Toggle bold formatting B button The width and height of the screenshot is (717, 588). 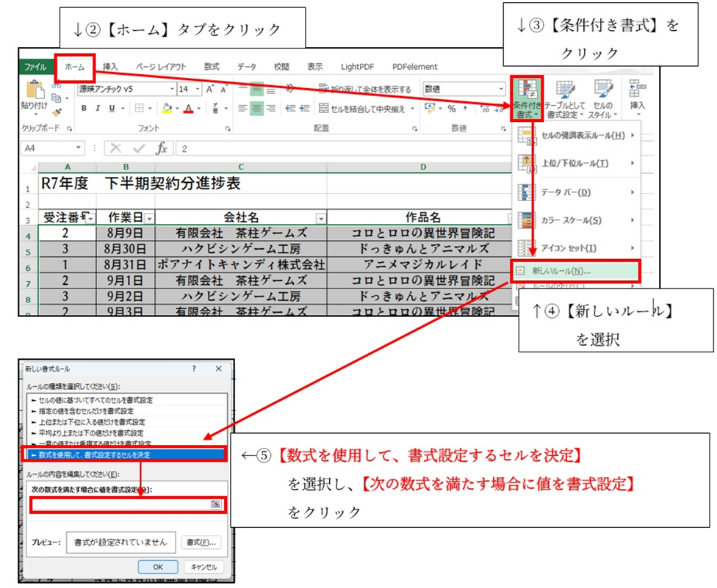[x=84, y=109]
